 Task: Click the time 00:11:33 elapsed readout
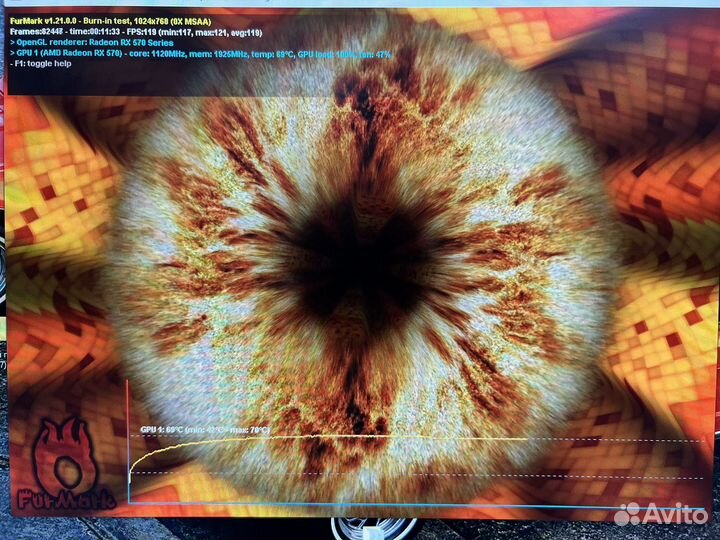pyautogui.click(x=87, y=30)
